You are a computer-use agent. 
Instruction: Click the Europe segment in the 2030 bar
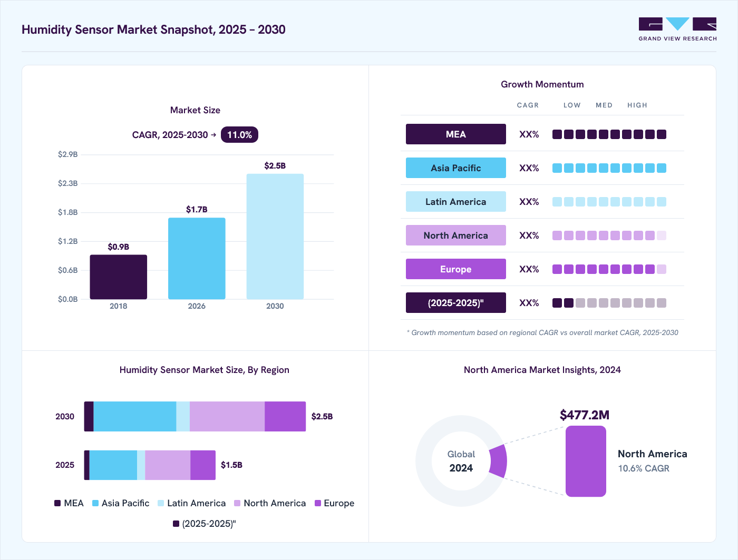click(x=285, y=417)
